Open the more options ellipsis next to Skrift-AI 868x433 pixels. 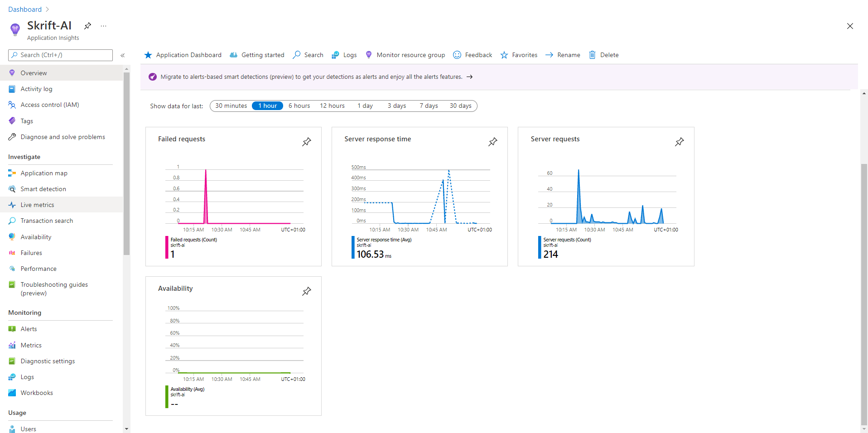[x=104, y=26]
